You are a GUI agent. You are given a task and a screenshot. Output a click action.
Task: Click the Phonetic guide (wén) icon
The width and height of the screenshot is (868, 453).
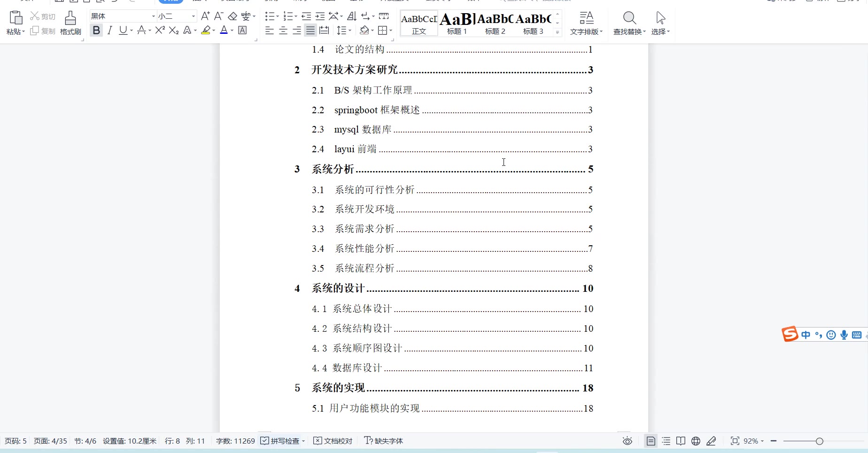point(246,16)
